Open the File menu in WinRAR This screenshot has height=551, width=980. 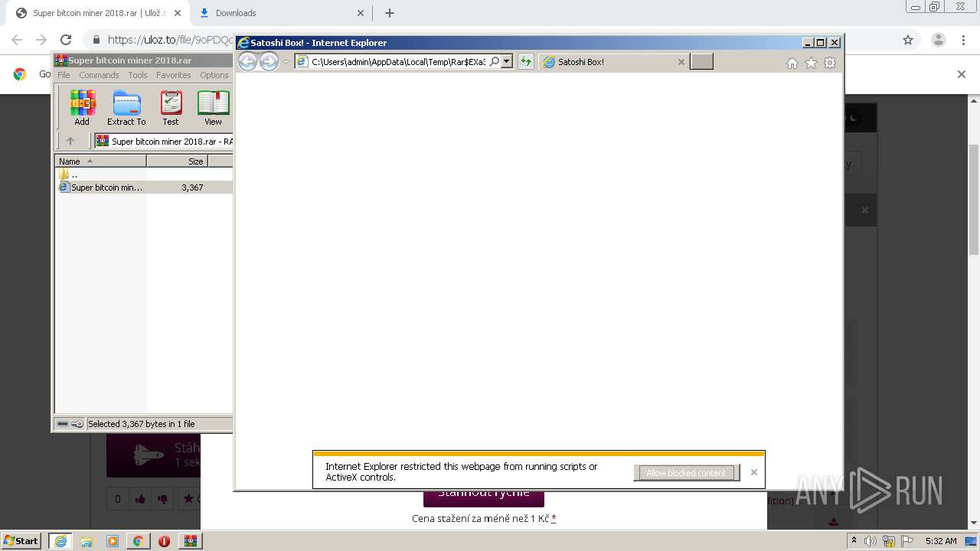(x=64, y=75)
